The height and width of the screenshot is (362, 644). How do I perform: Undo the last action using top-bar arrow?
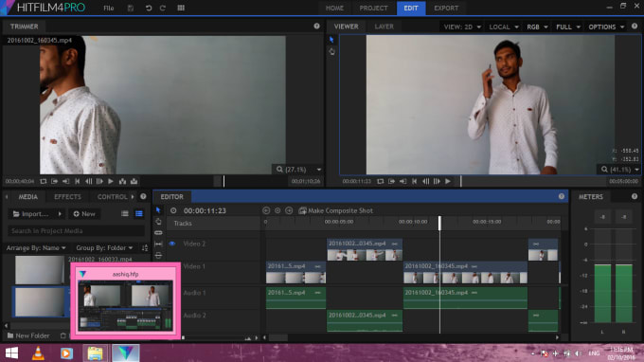click(149, 9)
